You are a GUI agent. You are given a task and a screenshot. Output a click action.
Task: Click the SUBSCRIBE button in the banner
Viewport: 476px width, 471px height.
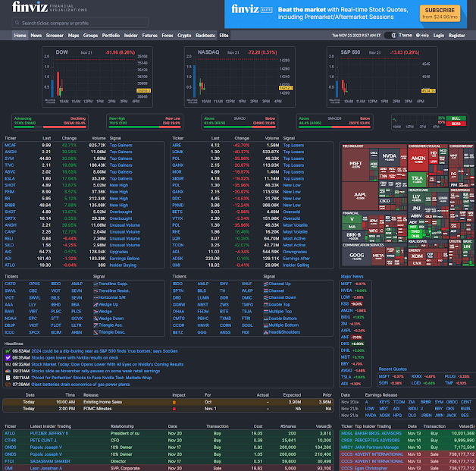click(440, 14)
